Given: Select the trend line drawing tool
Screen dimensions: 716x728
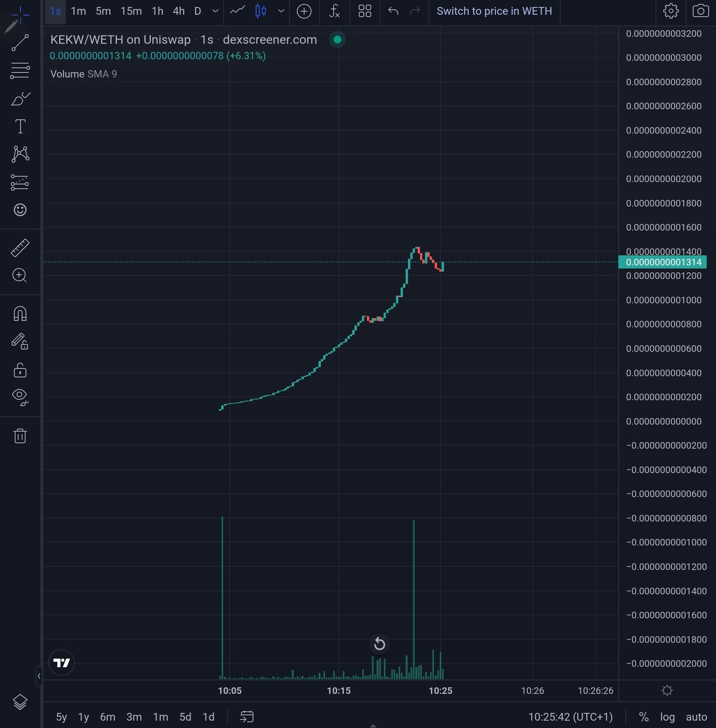Looking at the screenshot, I should point(20,43).
